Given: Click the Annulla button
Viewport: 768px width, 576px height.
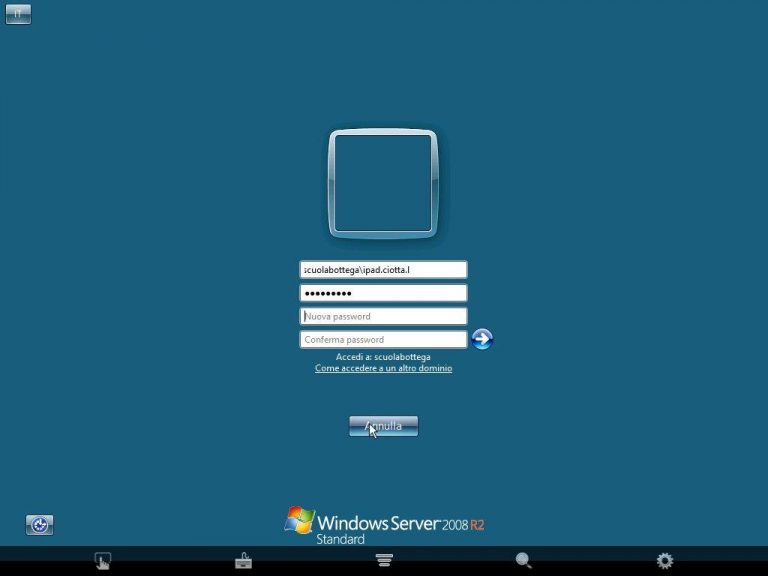Looking at the screenshot, I should [x=384, y=426].
